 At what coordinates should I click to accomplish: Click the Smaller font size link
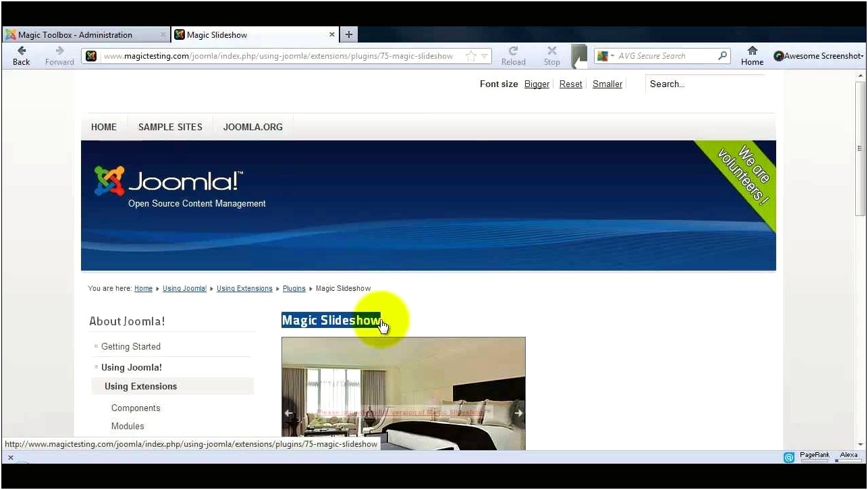(x=607, y=84)
